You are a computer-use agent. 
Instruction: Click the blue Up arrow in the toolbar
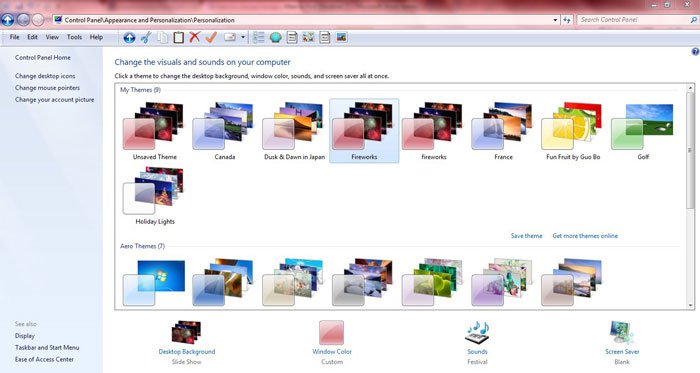[129, 37]
